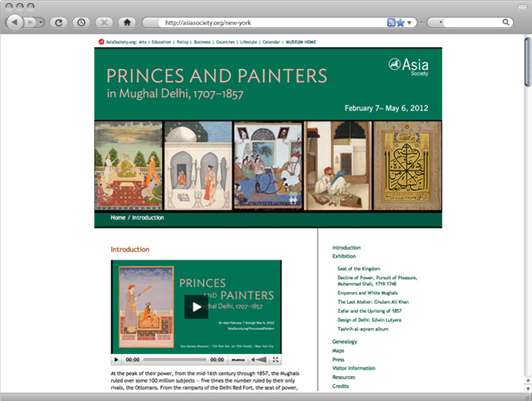Open the women at arched doorways painting thumbnail
Viewport: 532px width, 401px height.
(x=198, y=166)
